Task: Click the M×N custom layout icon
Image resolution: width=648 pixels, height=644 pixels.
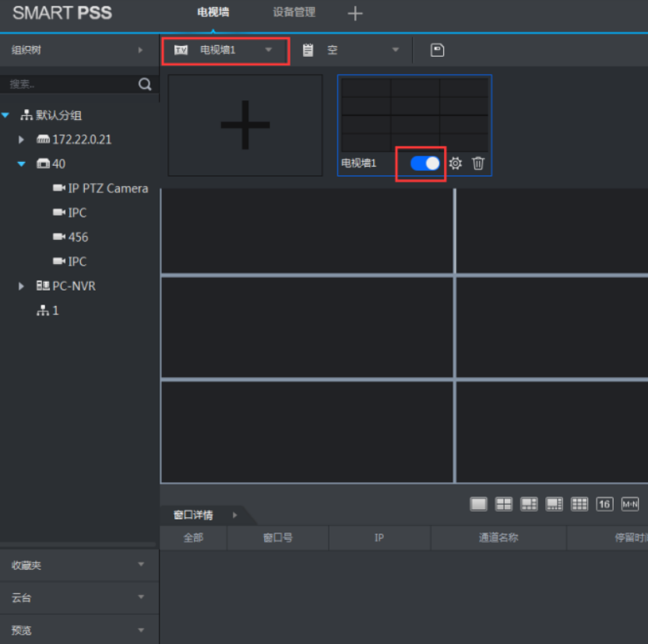Action: click(x=629, y=504)
